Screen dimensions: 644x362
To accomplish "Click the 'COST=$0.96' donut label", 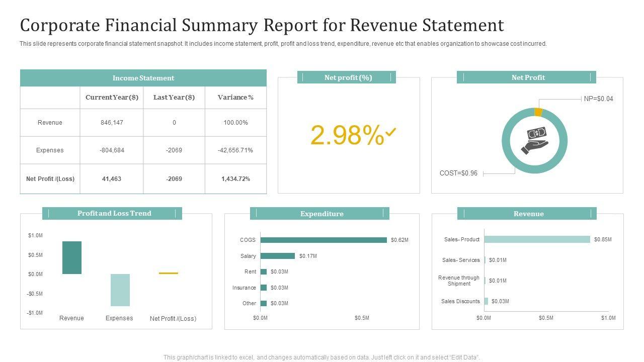I will pyautogui.click(x=458, y=173).
